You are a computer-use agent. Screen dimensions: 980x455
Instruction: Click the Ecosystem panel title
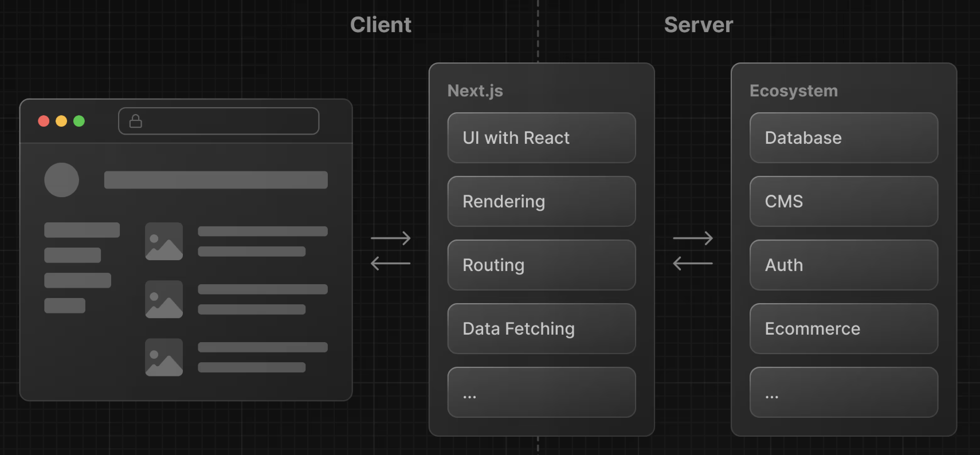point(794,91)
